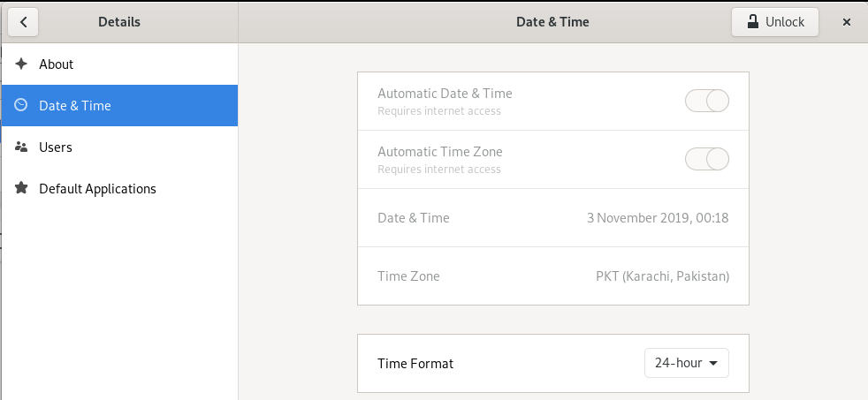Viewport: 868px width, 400px height.
Task: Click the About sparkle icon in sidebar
Action: tap(21, 64)
